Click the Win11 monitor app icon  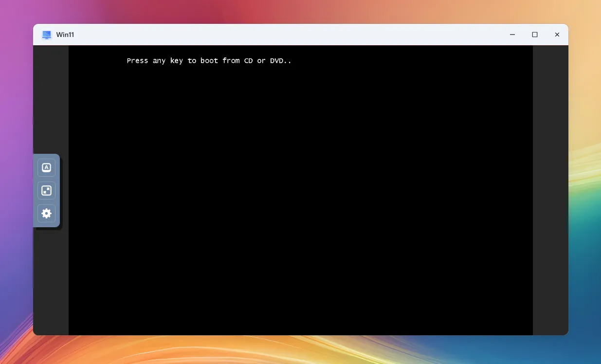[x=47, y=35]
